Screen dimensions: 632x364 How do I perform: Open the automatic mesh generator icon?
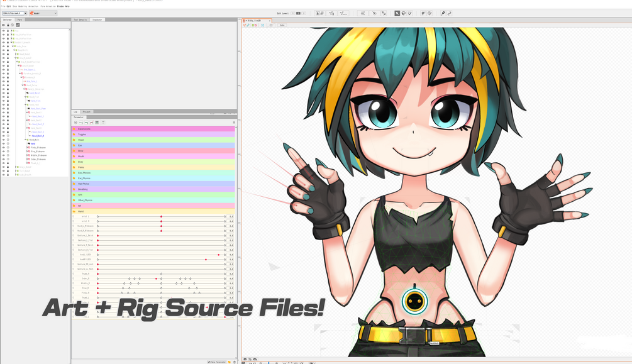pyautogui.click(x=343, y=13)
